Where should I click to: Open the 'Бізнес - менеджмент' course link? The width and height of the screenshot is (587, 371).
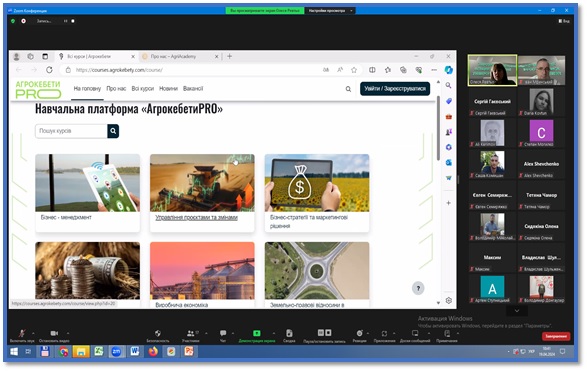coord(66,217)
